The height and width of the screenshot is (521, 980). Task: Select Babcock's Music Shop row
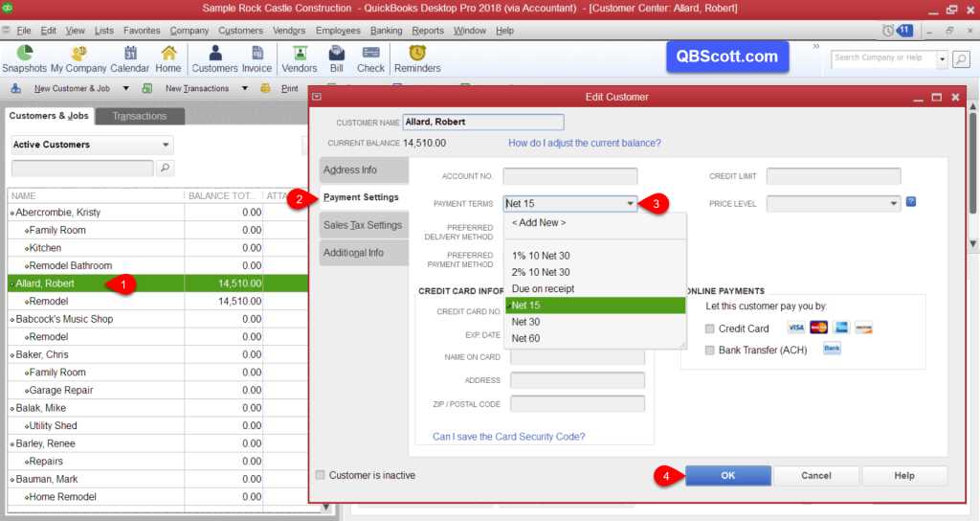coord(158,318)
